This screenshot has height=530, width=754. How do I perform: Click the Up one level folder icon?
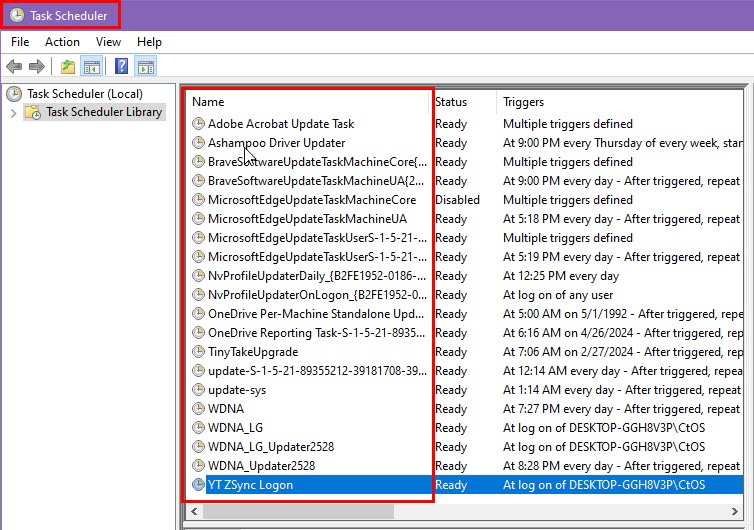coord(68,66)
